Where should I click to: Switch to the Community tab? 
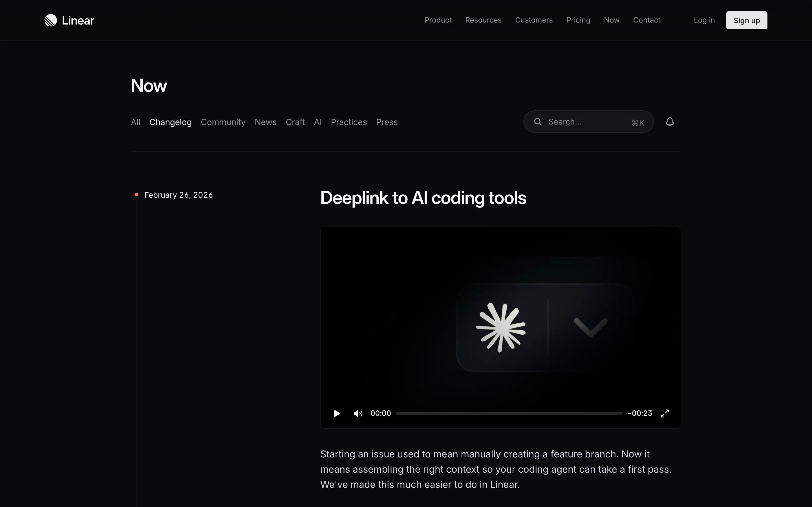223,122
